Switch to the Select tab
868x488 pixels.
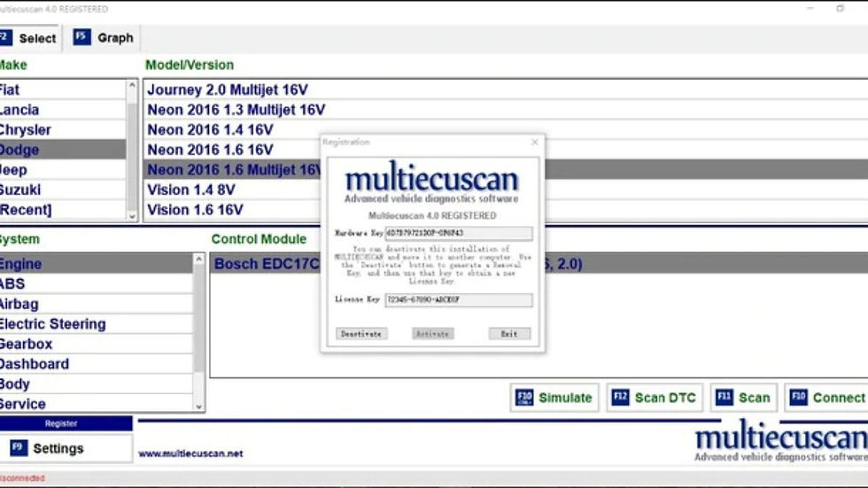29,38
